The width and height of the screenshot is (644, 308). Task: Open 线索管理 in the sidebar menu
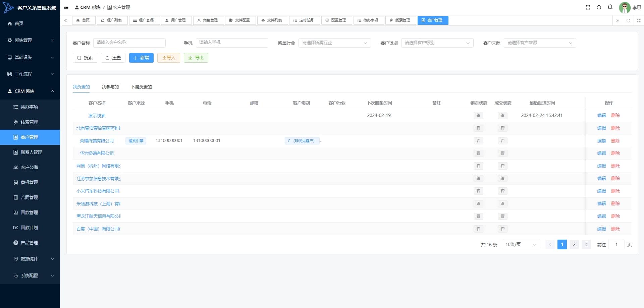[30, 122]
